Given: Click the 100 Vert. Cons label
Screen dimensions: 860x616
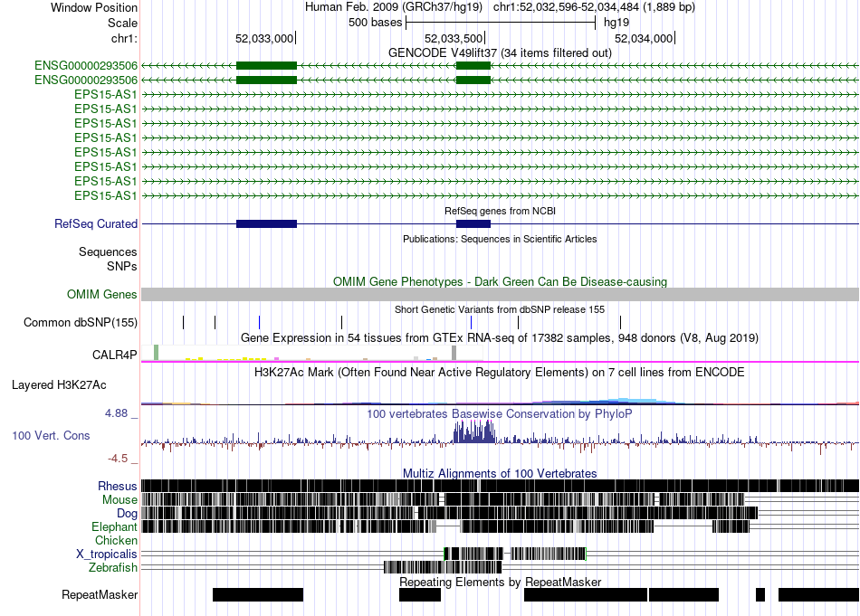Looking at the screenshot, I should tap(51, 436).
